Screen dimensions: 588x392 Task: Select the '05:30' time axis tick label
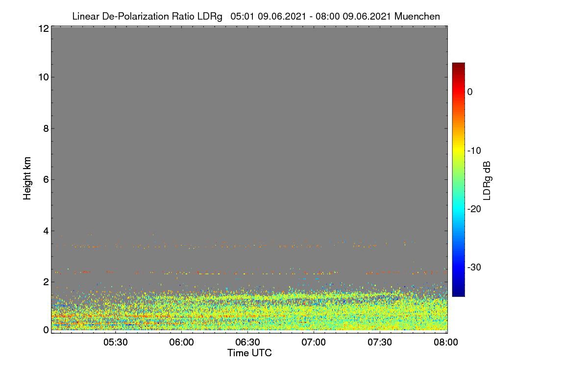coord(115,343)
